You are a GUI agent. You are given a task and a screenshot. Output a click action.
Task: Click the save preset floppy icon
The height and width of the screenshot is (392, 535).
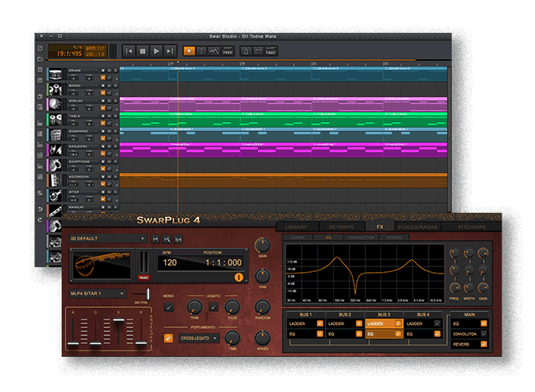tap(155, 239)
